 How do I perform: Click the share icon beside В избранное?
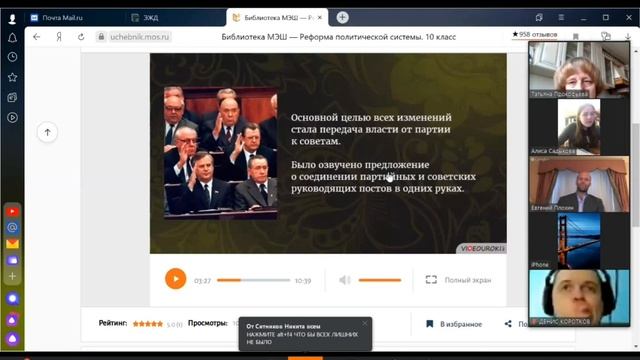point(508,324)
